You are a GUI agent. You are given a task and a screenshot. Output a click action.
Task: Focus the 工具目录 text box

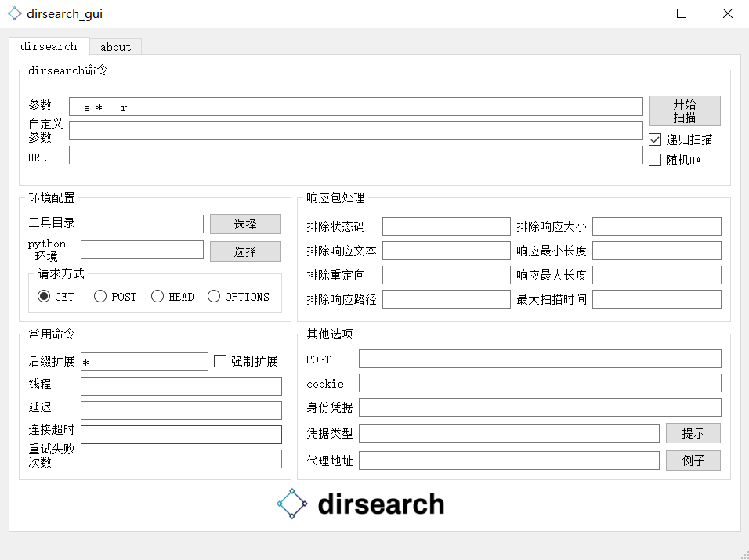142,224
